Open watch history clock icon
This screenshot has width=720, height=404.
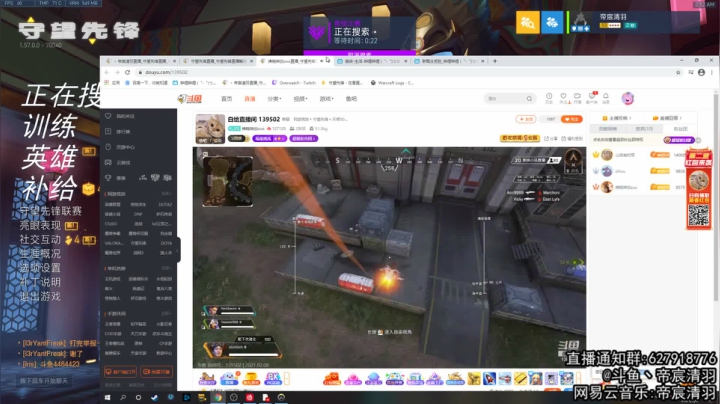point(549,98)
